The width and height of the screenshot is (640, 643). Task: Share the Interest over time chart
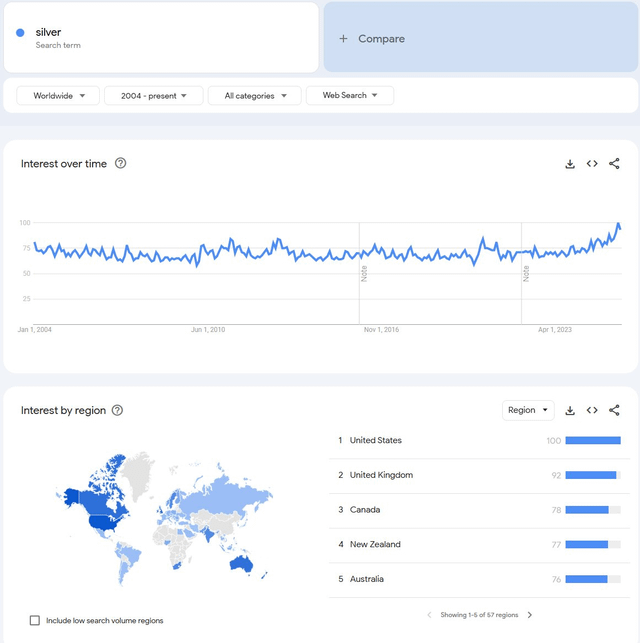pos(614,164)
